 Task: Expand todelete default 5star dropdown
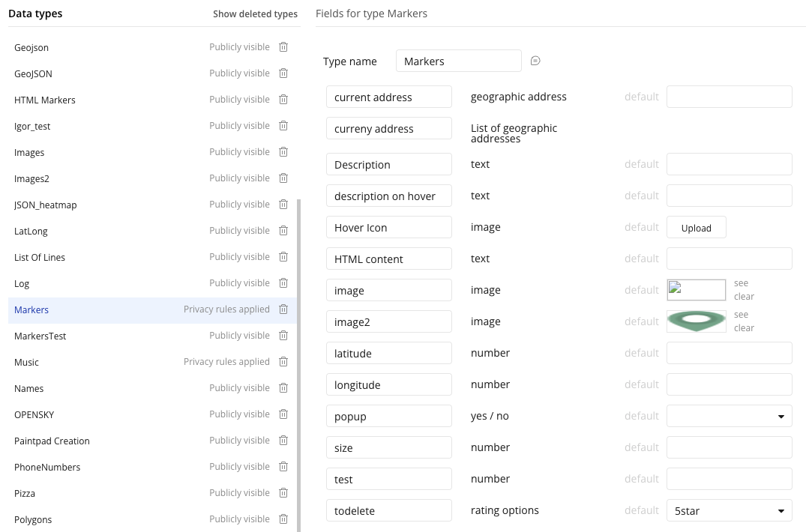click(x=729, y=510)
